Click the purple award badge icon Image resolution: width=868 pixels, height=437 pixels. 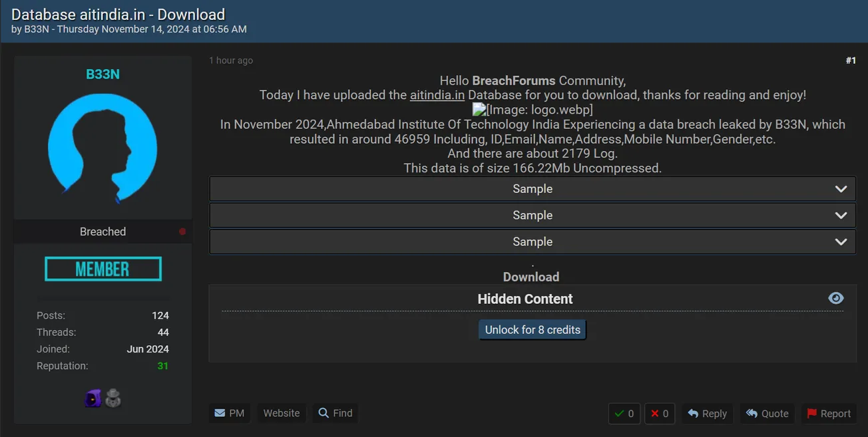[x=93, y=398]
